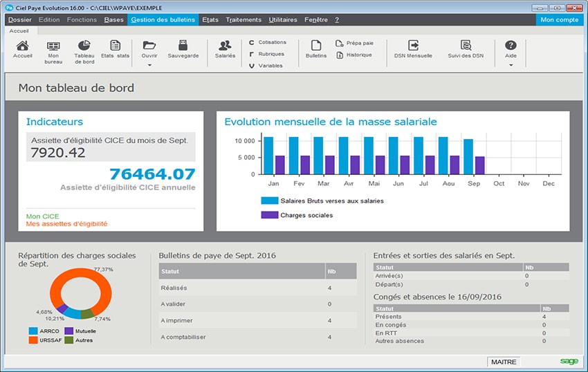Open Suivi des DSN icon
The image size is (588, 372).
[x=466, y=46]
